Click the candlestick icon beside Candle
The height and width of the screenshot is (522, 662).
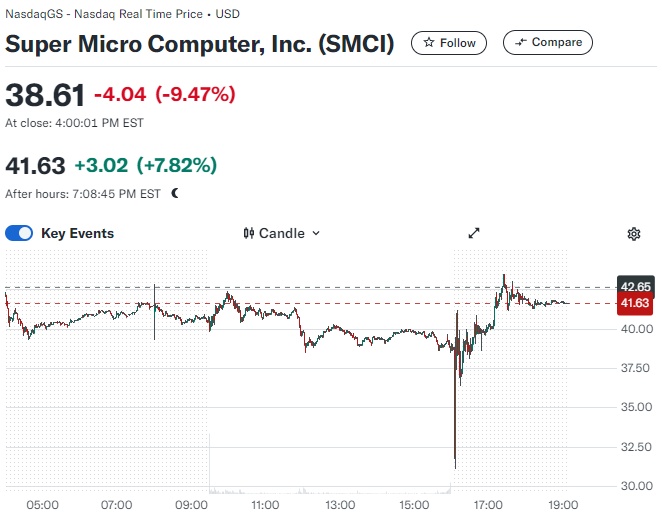(x=250, y=233)
